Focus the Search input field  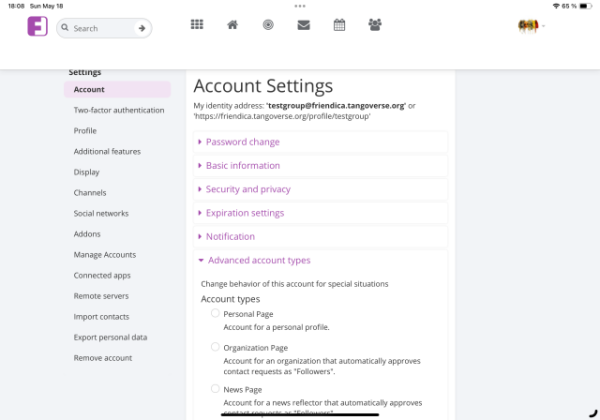[102, 28]
